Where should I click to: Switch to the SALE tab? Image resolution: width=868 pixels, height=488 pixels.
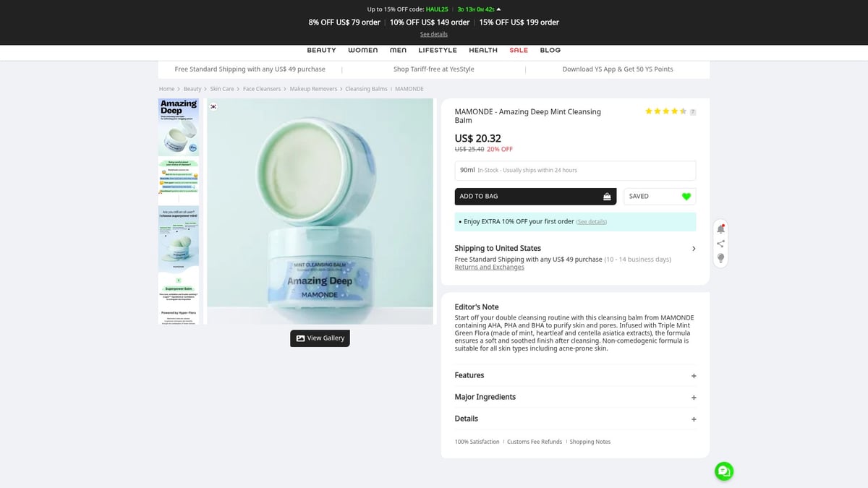(x=519, y=50)
